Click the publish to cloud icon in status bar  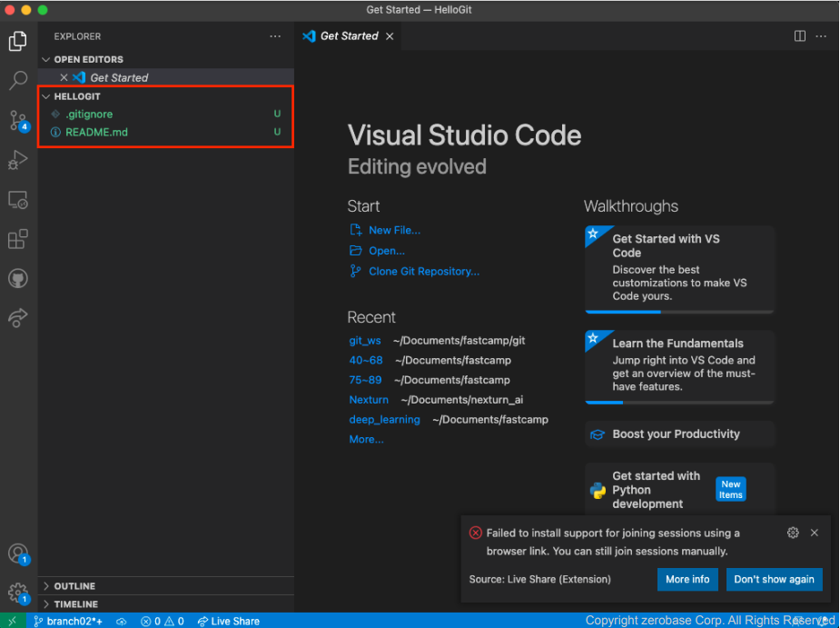coord(122,621)
